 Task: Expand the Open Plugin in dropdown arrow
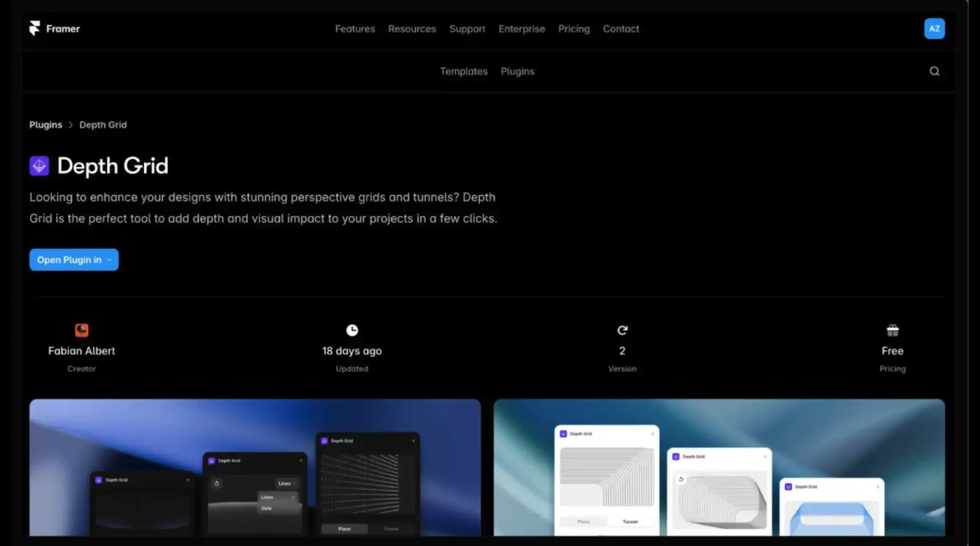110,260
